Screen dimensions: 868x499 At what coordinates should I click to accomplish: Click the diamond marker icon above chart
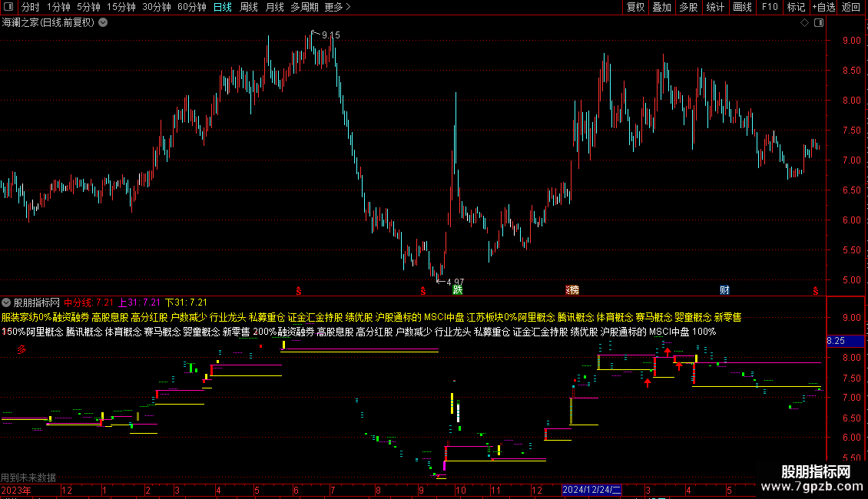coord(804,23)
